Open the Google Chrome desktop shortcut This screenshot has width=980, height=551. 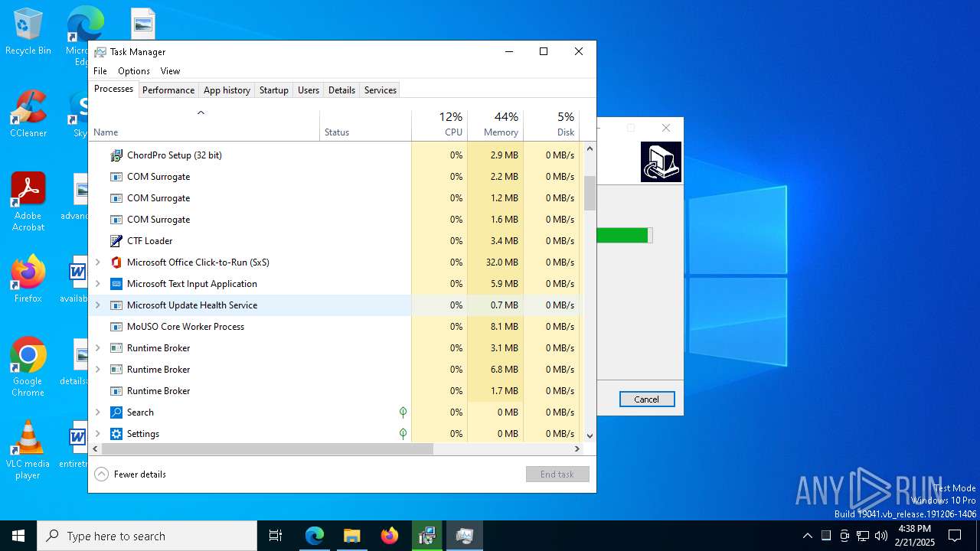(28, 367)
